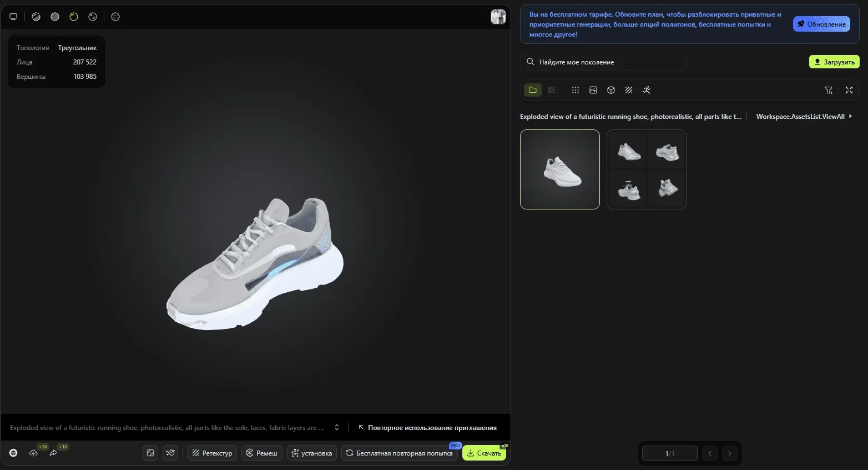The height and width of the screenshot is (470, 868).
Task: Open the filter and sort icon
Action: tap(829, 90)
